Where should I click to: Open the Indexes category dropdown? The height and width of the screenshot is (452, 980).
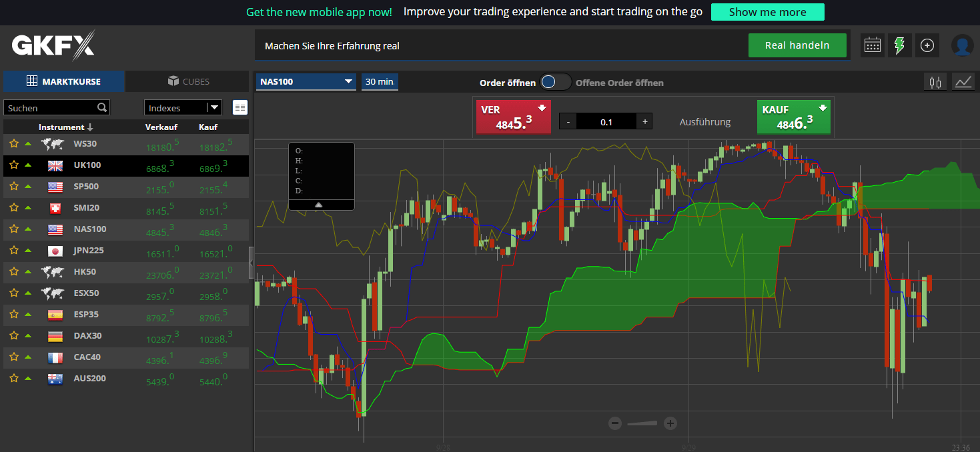[183, 107]
